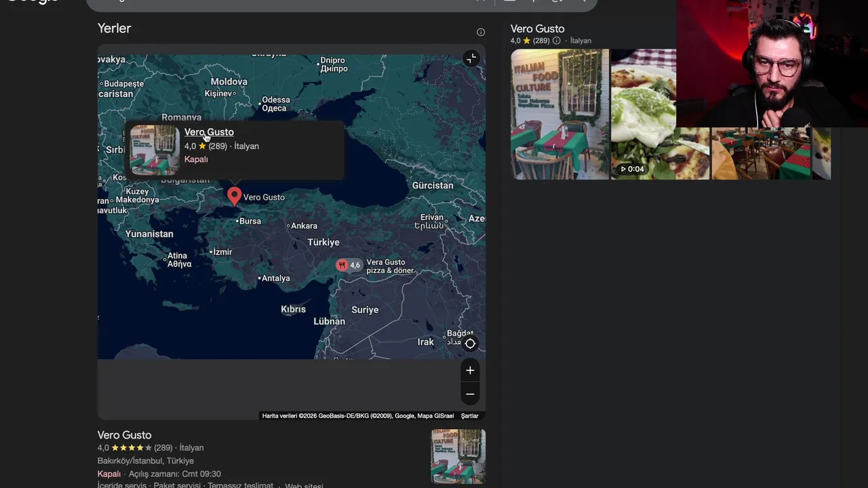Click the Atina label on the map
The image size is (868, 488).
coord(179,260)
